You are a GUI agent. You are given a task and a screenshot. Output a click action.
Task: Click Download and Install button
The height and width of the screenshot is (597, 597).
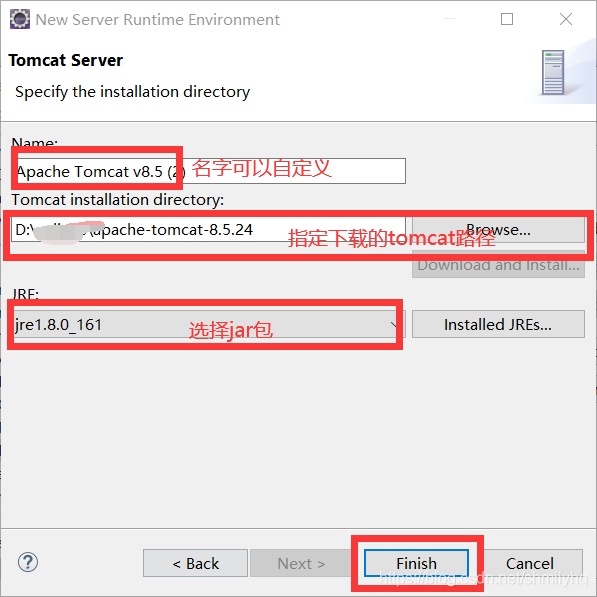[x=498, y=265]
